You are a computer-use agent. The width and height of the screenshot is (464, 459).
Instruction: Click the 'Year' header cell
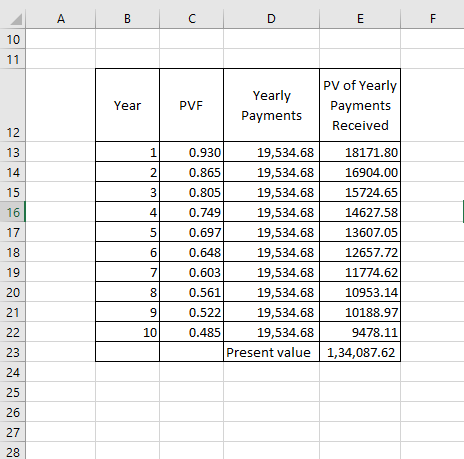127,105
